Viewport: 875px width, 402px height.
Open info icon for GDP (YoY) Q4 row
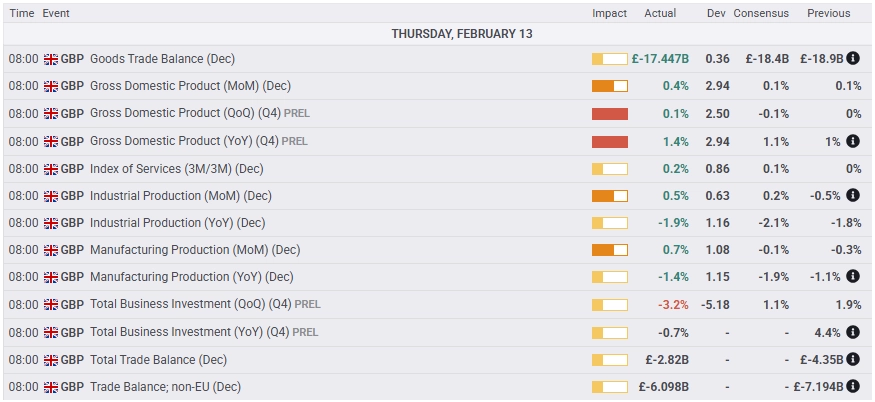point(852,141)
